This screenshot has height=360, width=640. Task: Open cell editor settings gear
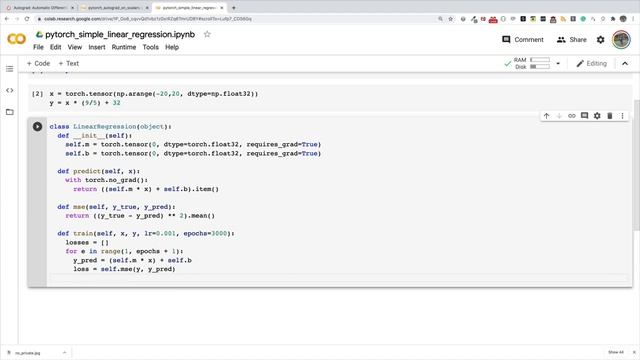tap(597, 116)
